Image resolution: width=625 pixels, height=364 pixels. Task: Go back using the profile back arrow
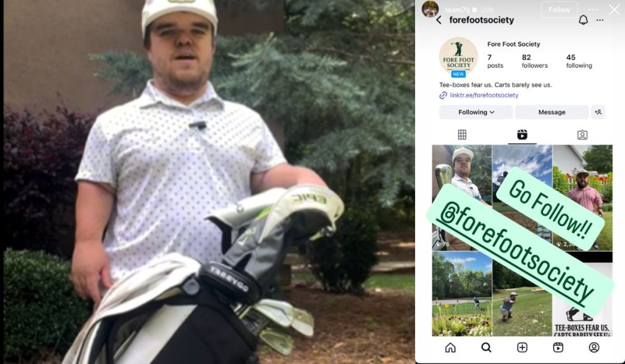pos(438,20)
